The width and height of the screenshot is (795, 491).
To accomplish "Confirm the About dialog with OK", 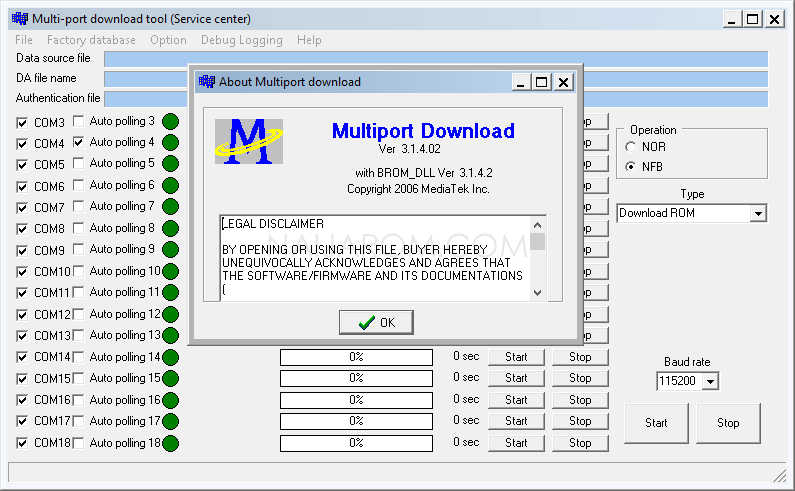I will pos(376,323).
